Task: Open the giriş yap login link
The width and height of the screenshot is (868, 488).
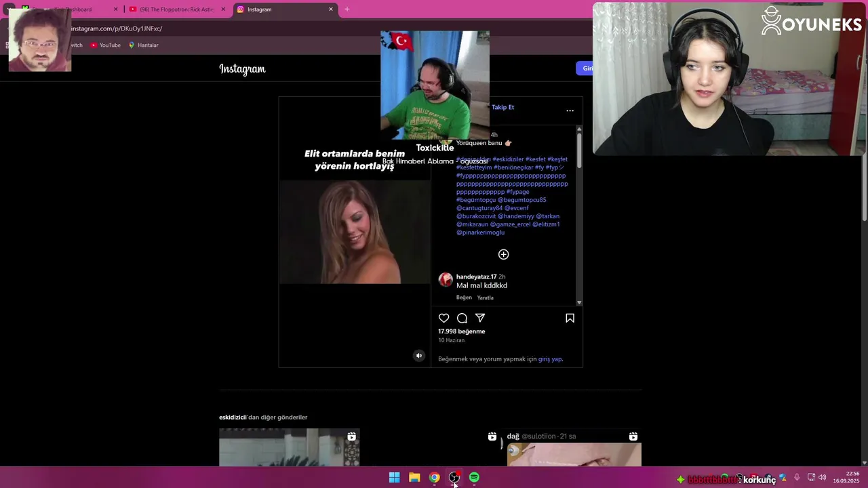Action: click(x=550, y=359)
